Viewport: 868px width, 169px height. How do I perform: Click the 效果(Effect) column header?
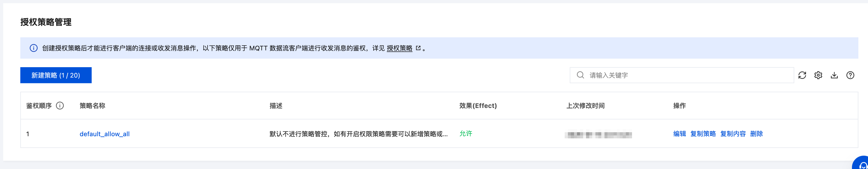478,106
